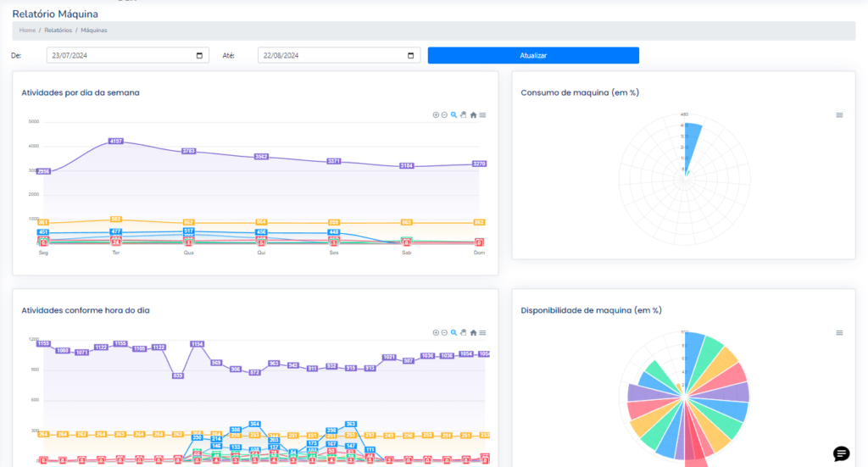This screenshot has width=868, height=467.
Task: Click the Seg axis label
Action: 43,253
